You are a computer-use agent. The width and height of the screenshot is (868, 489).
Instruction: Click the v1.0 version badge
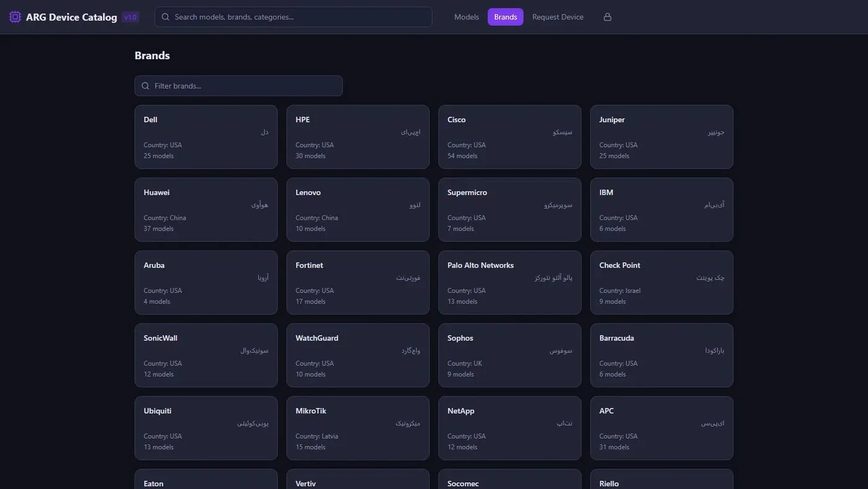pyautogui.click(x=130, y=17)
